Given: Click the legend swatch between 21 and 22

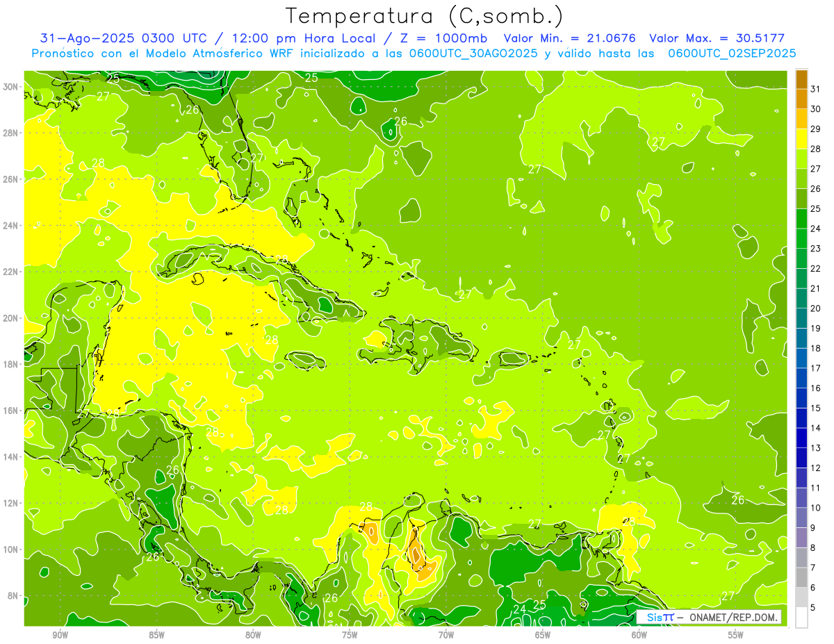Looking at the screenshot, I should [x=801, y=279].
